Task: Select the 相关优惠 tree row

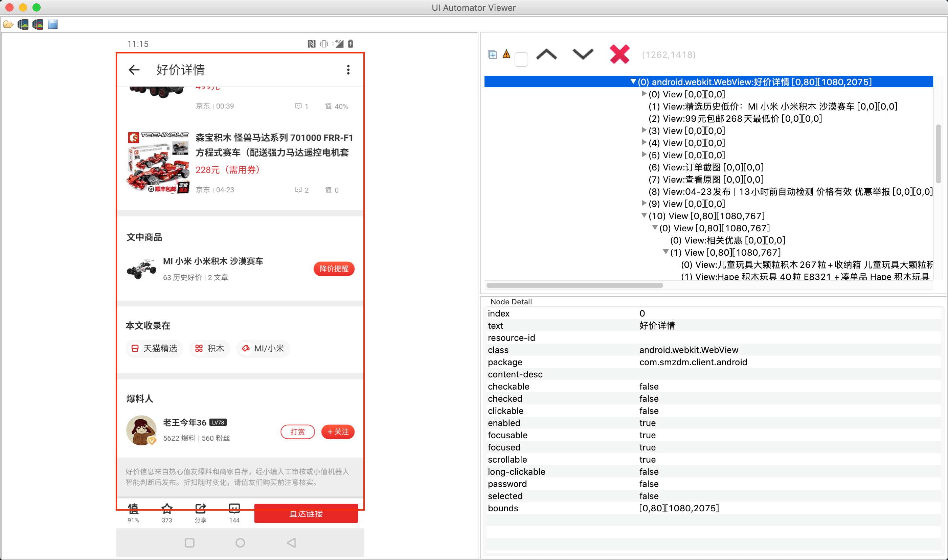Action: (x=727, y=240)
